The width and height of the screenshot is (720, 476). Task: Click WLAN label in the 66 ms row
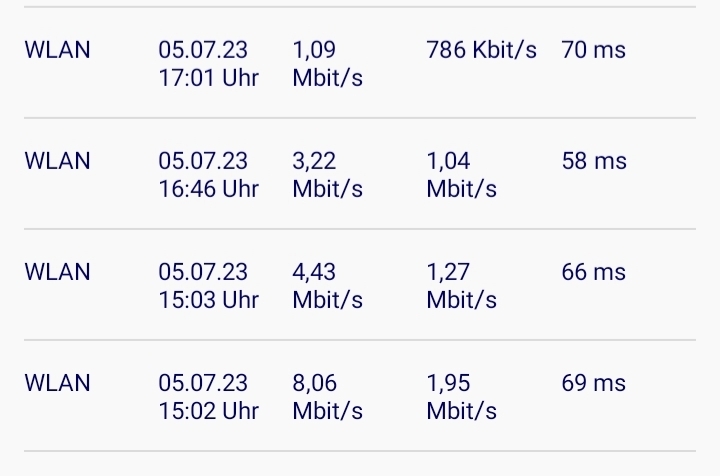(x=57, y=272)
